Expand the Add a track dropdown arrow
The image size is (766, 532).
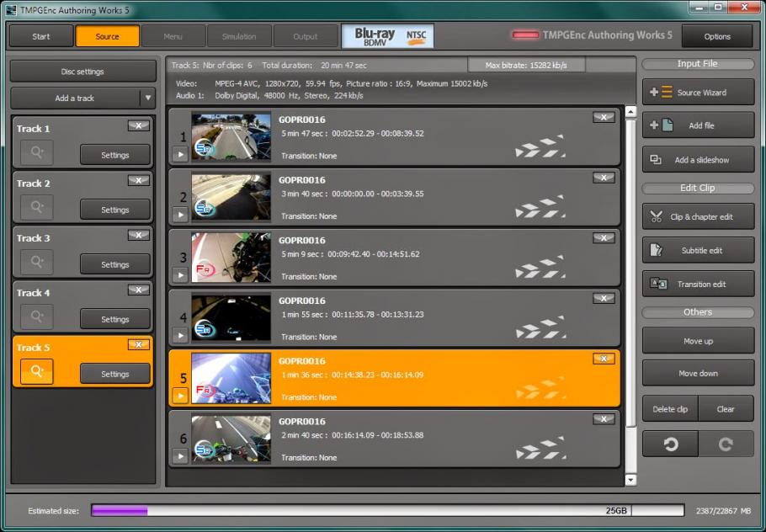(147, 98)
